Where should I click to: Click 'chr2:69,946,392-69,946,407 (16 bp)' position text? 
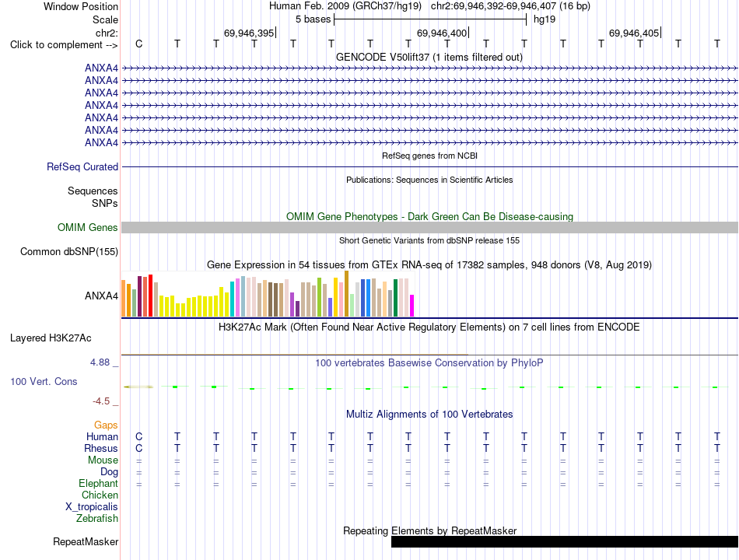point(510,6)
